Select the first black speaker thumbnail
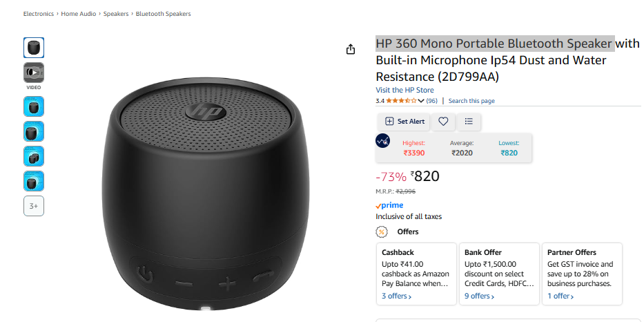Viewport: 644px width, 322px height. click(x=34, y=48)
